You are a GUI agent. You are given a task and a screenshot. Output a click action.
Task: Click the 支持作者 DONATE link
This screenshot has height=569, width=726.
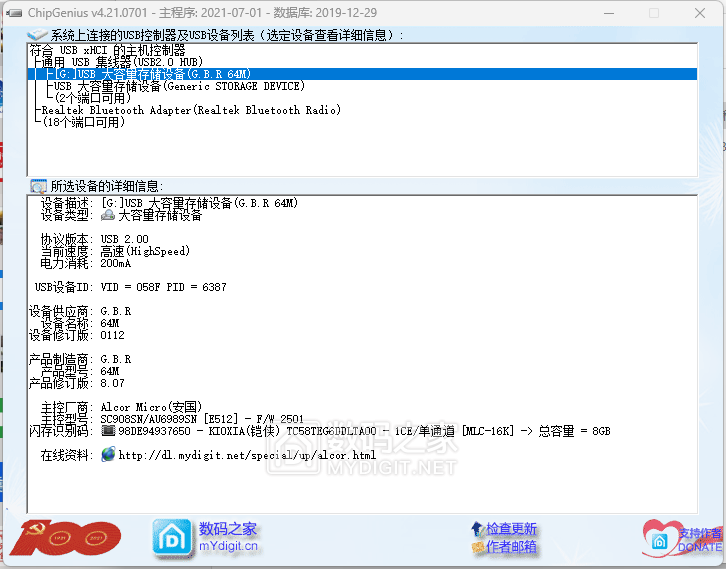click(700, 540)
